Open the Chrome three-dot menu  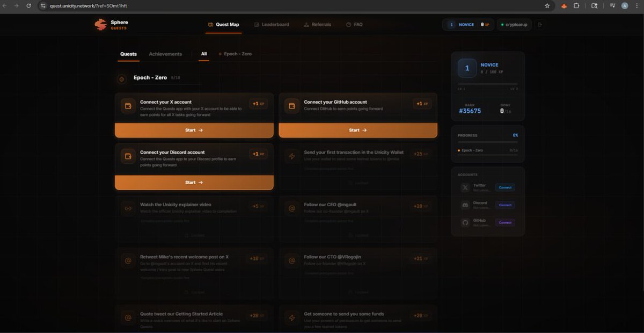click(637, 6)
